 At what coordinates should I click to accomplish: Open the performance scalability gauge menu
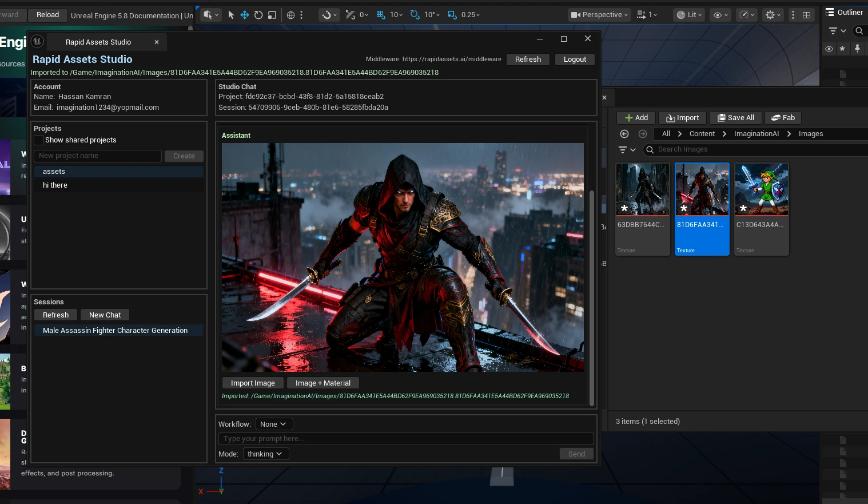point(747,15)
